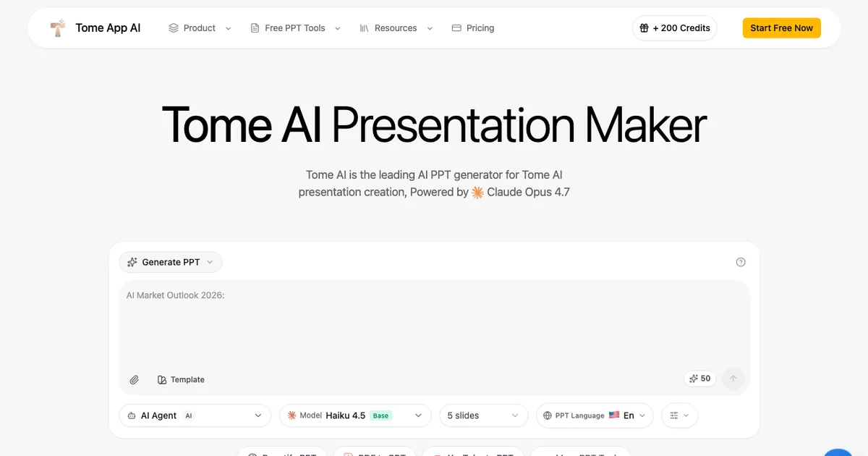This screenshot has height=456, width=868.
Task: Click the Start Free Now button
Action: pyautogui.click(x=782, y=28)
